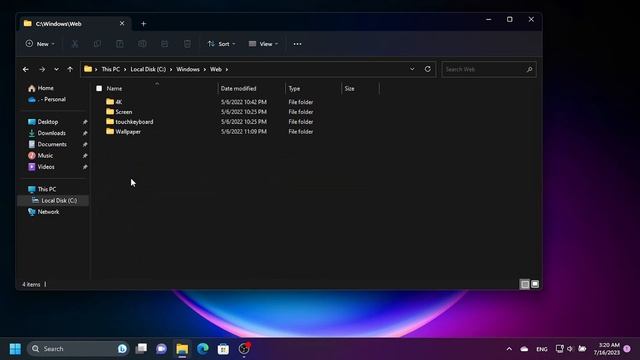Add a new File Explorer tab

tap(143, 24)
